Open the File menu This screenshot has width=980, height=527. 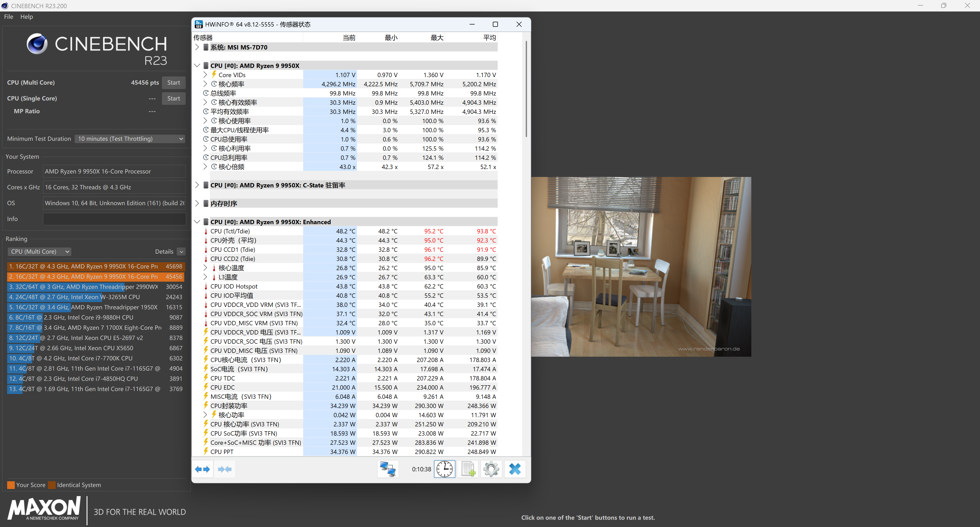(x=8, y=17)
